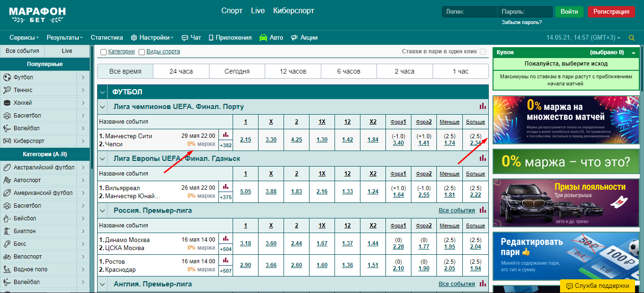Image resolution: width=644 pixels, height=293 pixels.
Task: Collapse the ФУТБОЛ section
Action: [x=102, y=92]
